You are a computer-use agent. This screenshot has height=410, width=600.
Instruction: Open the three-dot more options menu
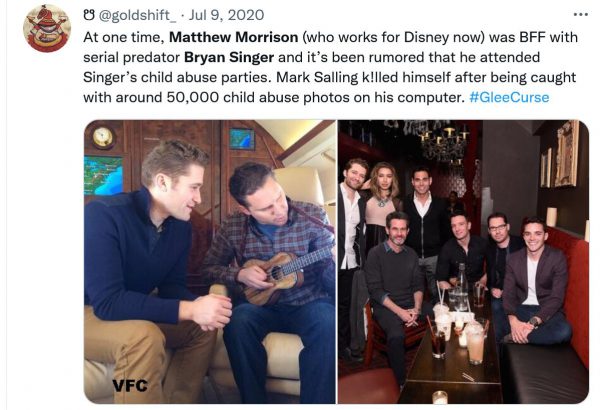tap(580, 15)
